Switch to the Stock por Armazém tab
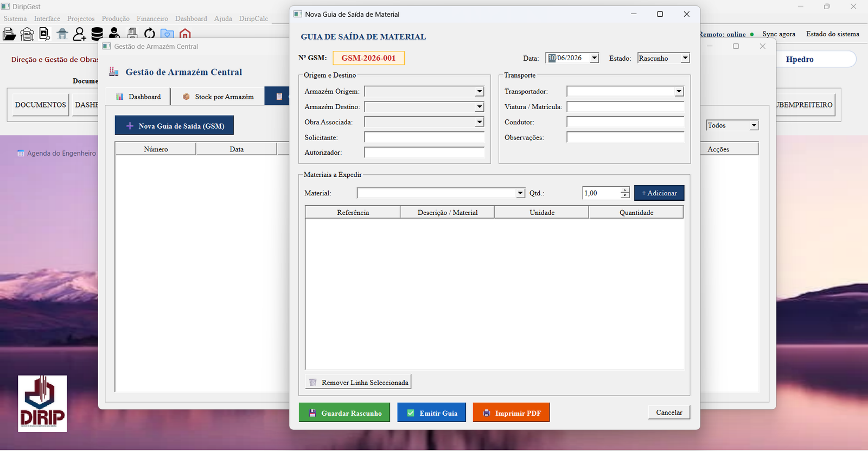The height and width of the screenshot is (451, 868). pos(218,97)
